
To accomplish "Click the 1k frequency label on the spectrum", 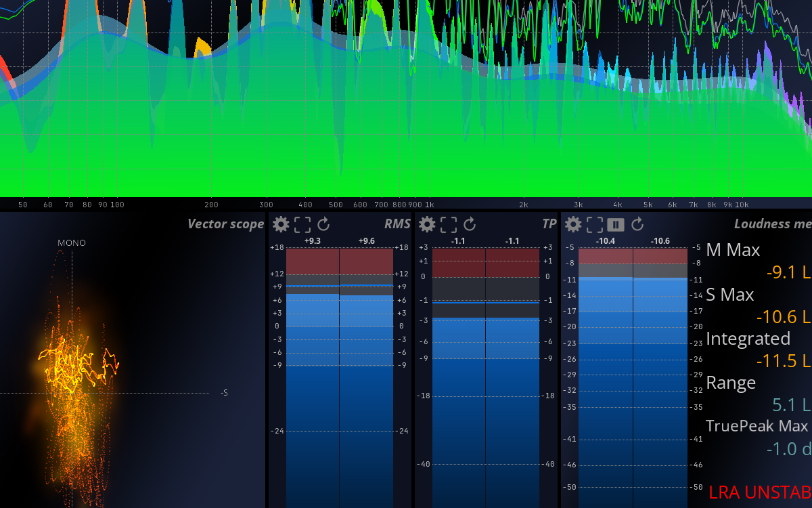I will 429,204.
